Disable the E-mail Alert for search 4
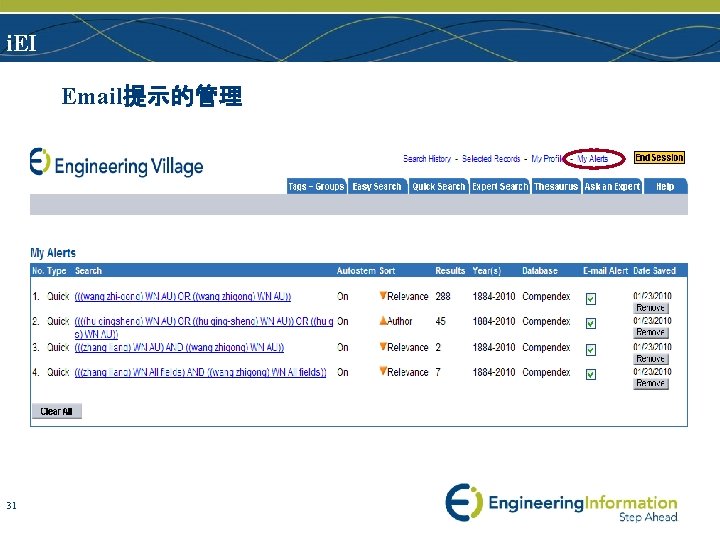720x540 pixels. (591, 374)
